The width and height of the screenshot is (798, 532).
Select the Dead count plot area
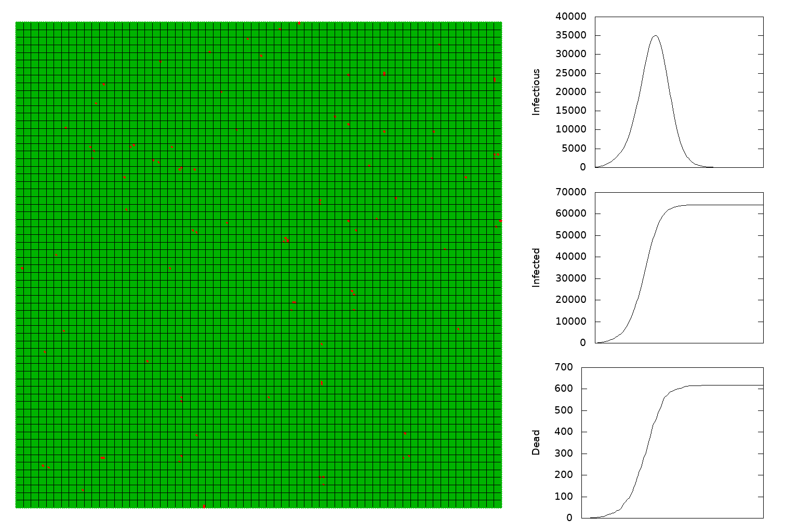(x=672, y=443)
